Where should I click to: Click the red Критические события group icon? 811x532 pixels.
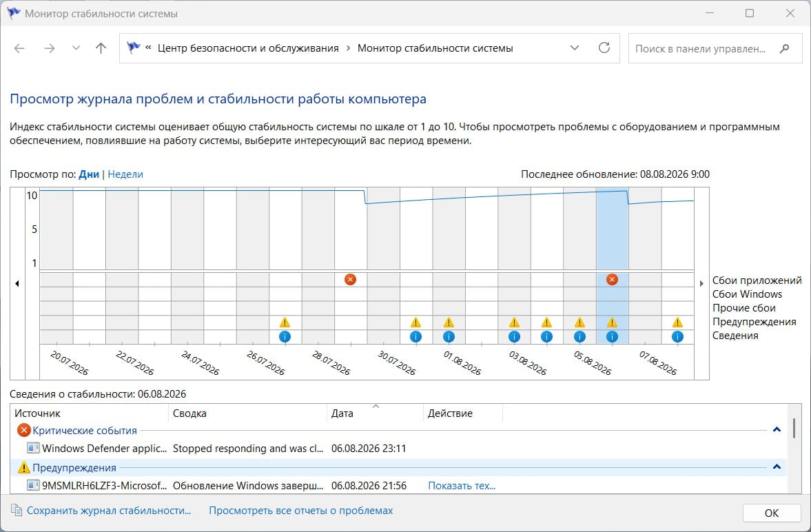24,430
